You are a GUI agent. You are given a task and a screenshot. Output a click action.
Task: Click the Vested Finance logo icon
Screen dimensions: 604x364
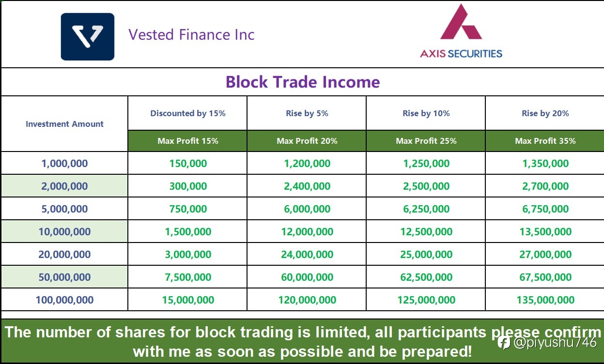(x=88, y=37)
